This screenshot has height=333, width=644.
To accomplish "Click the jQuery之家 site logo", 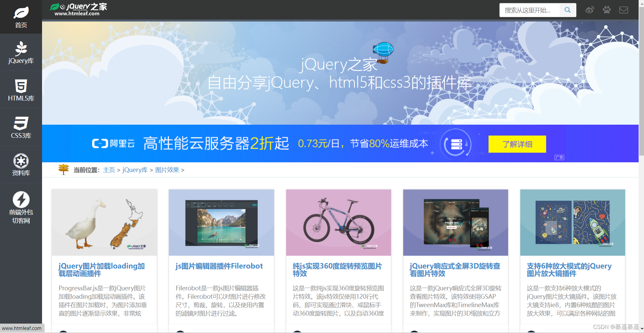I will coord(78,9).
